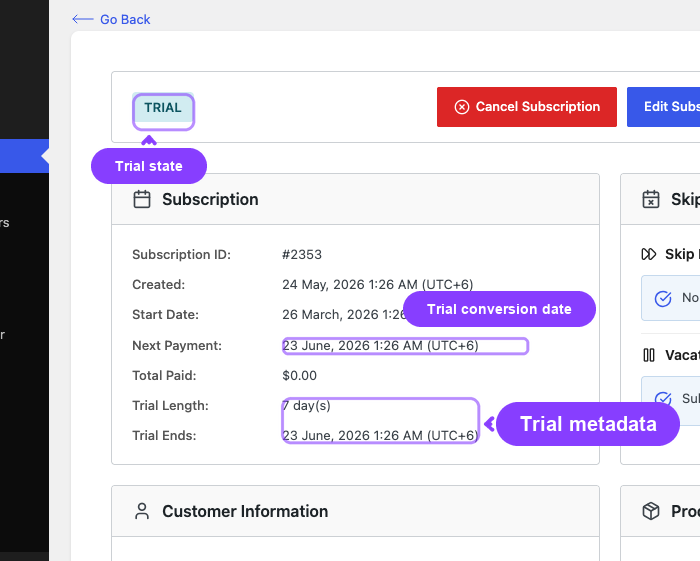The width and height of the screenshot is (700, 561).
Task: Click the Subscription section heading
Action: tap(210, 199)
